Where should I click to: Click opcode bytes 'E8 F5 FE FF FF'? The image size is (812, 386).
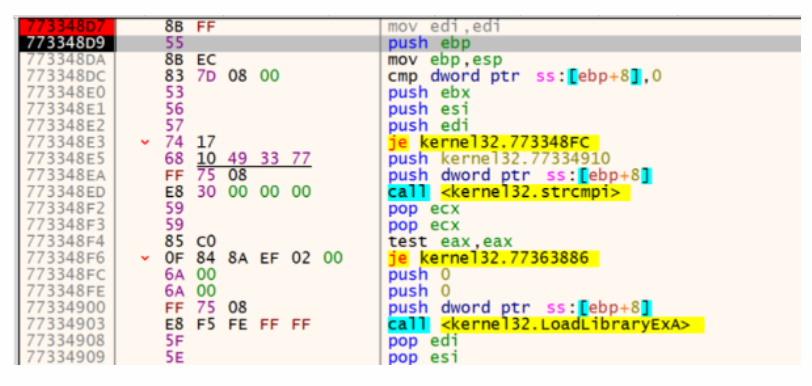click(238, 324)
